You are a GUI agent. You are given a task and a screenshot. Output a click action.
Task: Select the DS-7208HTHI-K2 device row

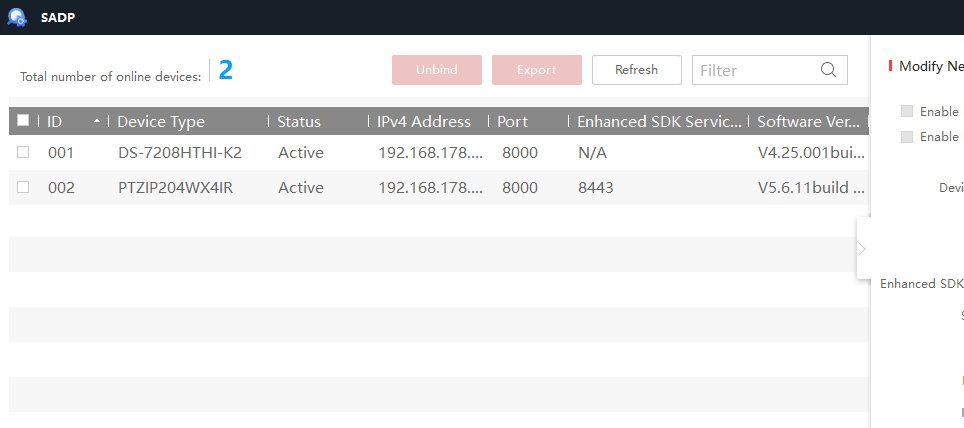180,153
